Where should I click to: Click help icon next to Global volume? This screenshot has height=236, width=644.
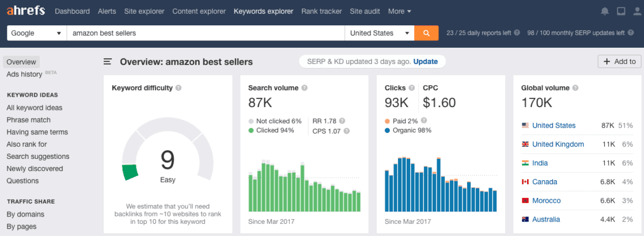click(x=575, y=88)
